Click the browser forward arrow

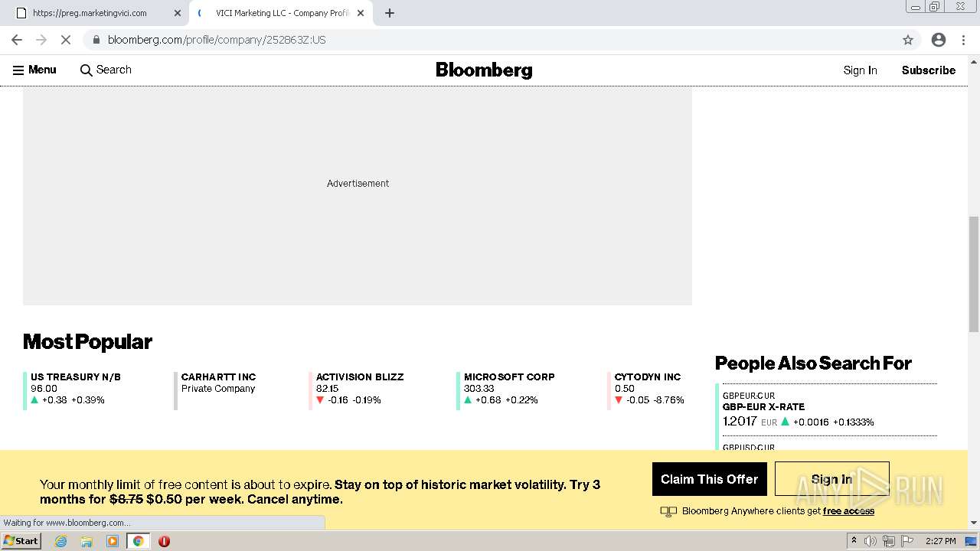[41, 40]
